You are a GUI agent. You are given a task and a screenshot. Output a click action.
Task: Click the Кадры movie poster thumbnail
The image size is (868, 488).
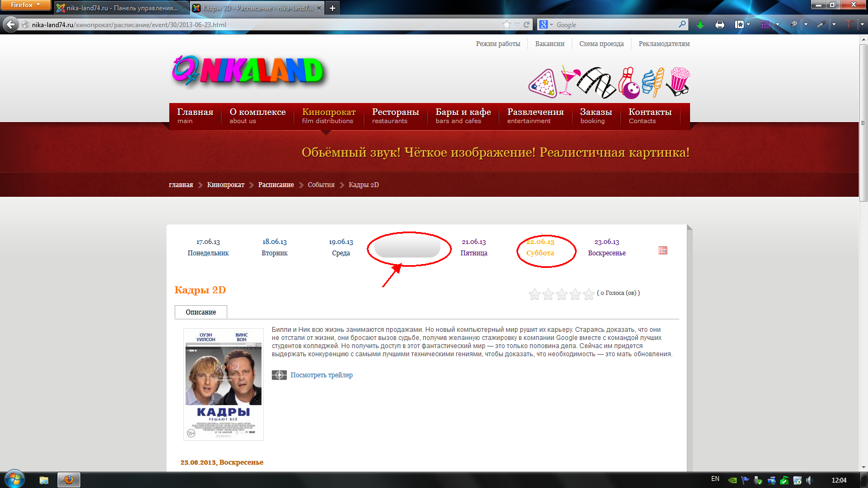pos(224,384)
